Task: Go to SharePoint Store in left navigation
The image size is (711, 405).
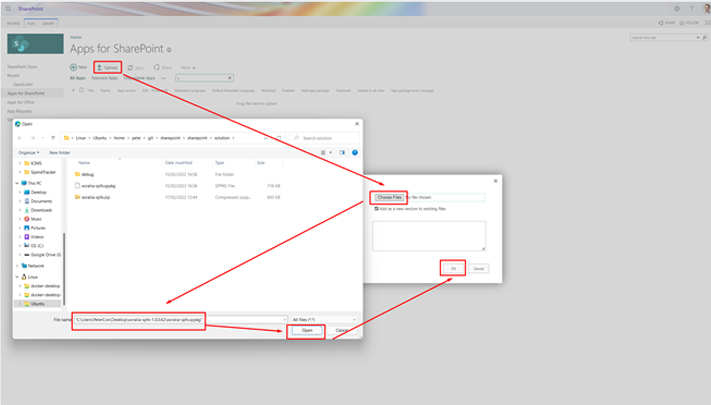Action: tap(22, 67)
